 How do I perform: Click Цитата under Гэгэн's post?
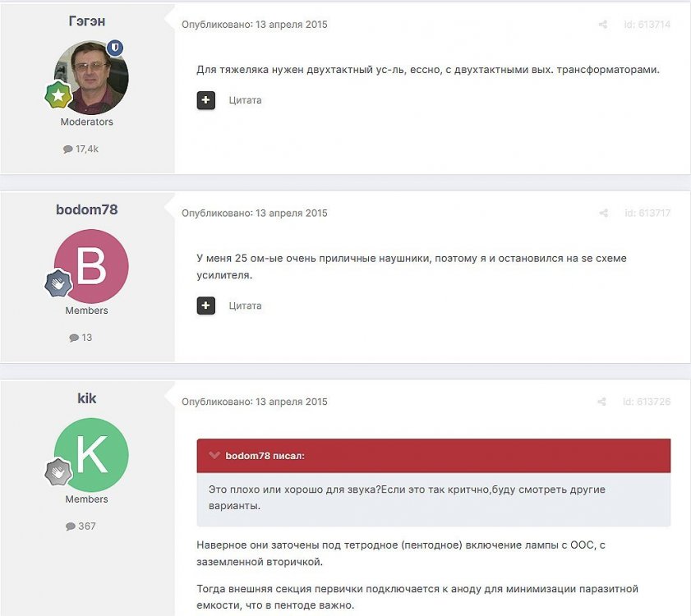click(x=245, y=100)
